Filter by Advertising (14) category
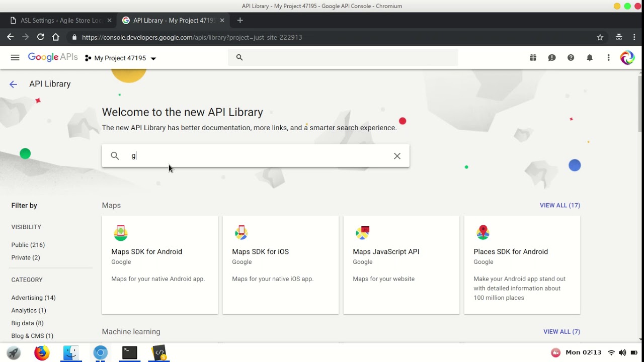Viewport: 644px width, 362px height. (x=33, y=298)
